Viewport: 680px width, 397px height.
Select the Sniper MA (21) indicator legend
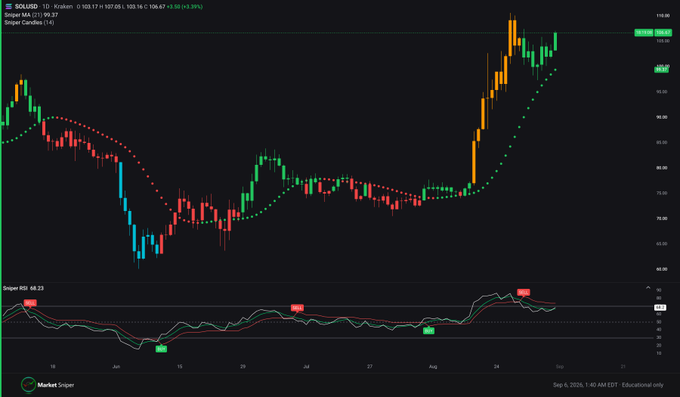[31, 15]
